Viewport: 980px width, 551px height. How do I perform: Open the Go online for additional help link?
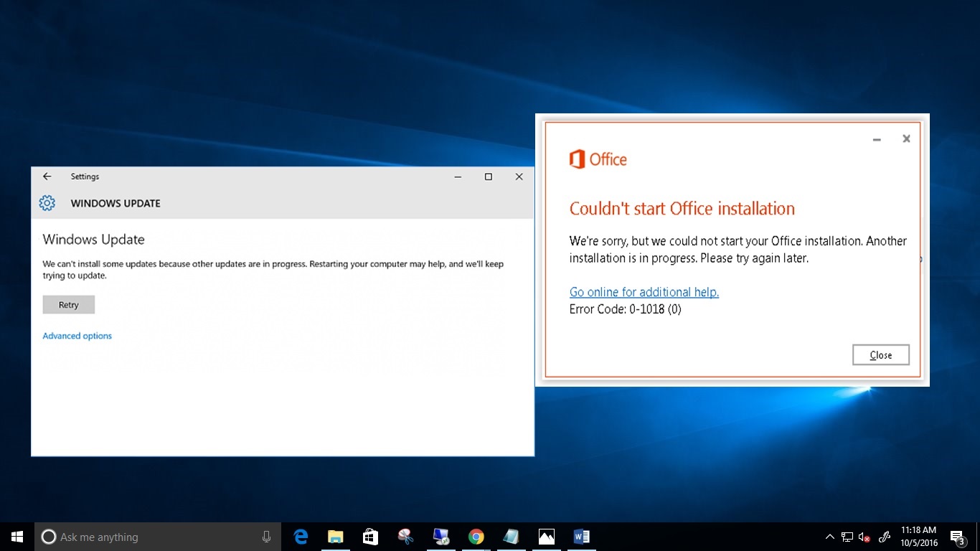pyautogui.click(x=644, y=292)
